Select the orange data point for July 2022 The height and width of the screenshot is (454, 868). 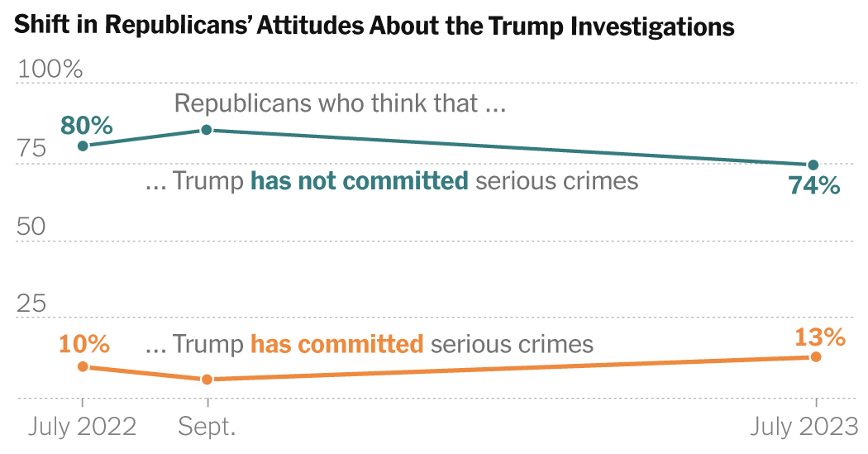point(83,366)
